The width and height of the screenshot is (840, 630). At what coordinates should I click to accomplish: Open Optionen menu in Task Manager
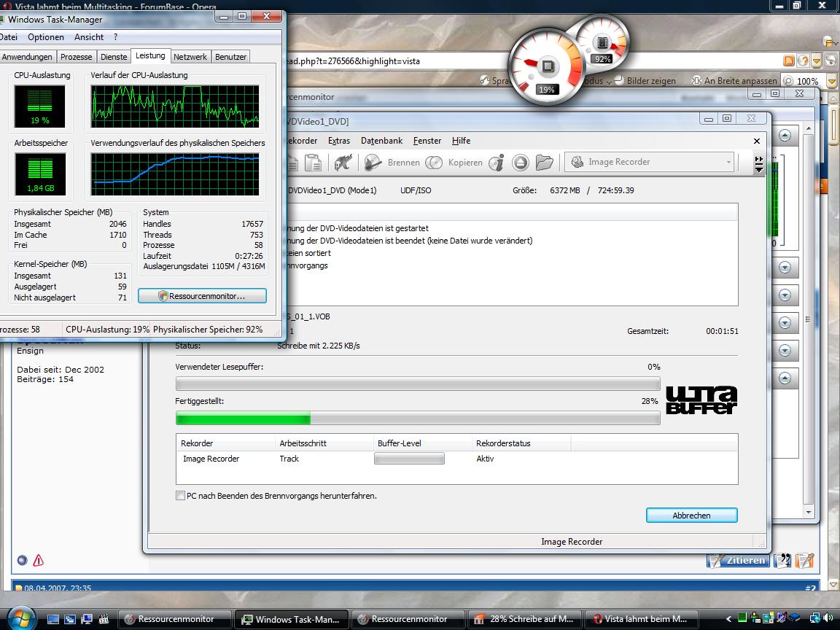(45, 37)
